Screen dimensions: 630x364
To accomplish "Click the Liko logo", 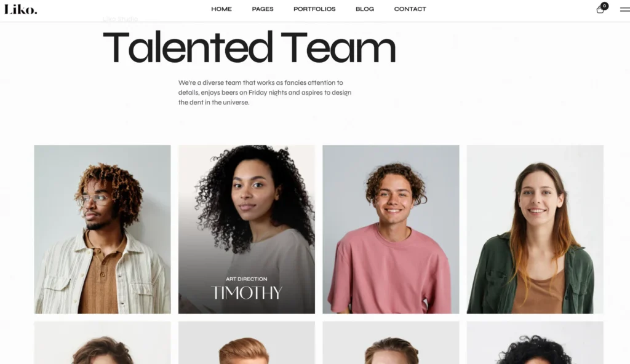I will (21, 9).
